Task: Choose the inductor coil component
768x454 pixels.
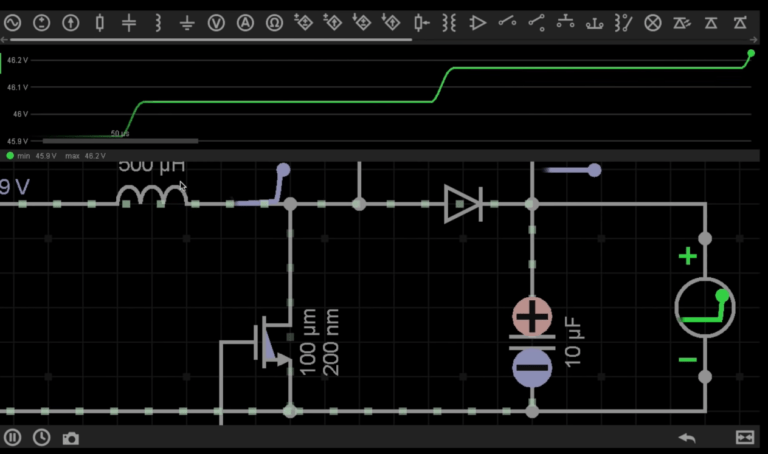Action: 158,21
